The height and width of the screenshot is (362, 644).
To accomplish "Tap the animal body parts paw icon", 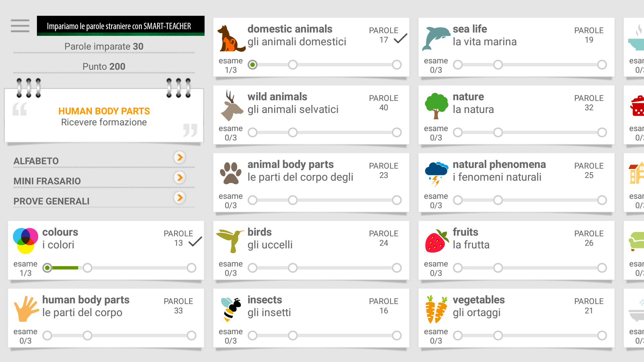I will coord(231,173).
